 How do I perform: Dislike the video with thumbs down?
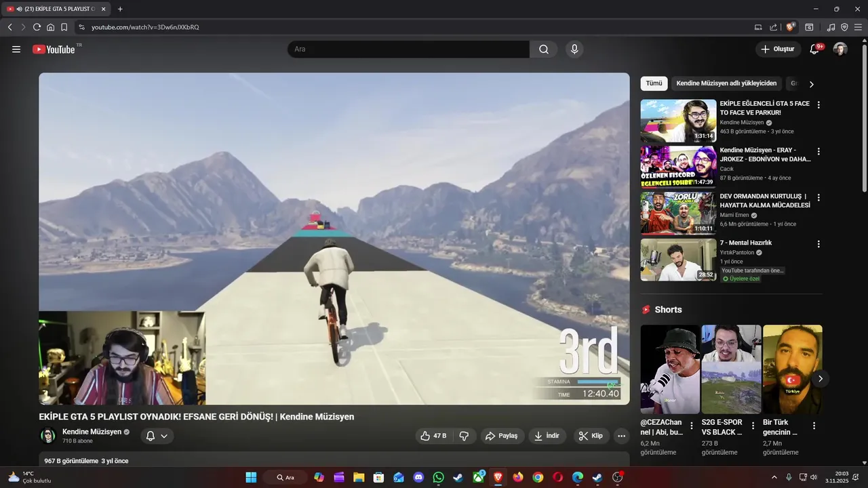[464, 436]
